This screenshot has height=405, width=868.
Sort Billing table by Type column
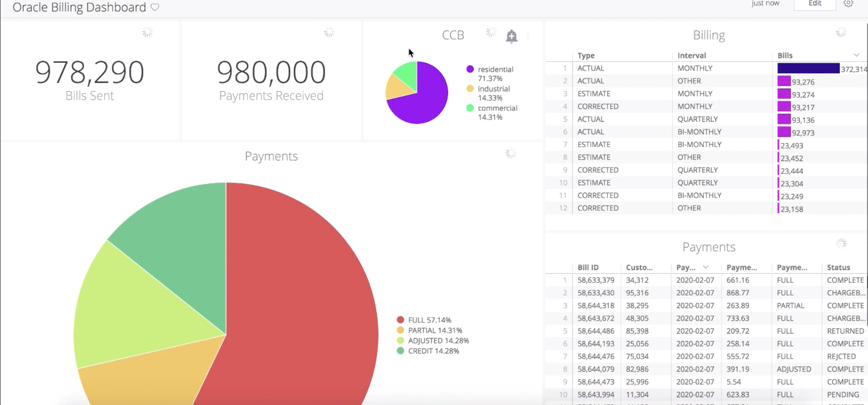point(586,55)
